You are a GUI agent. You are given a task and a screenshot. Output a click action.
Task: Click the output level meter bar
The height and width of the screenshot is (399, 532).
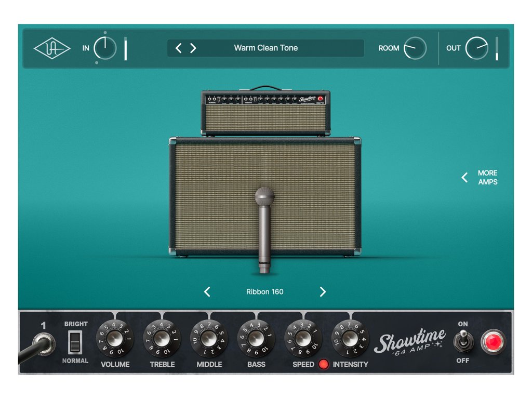coord(497,48)
